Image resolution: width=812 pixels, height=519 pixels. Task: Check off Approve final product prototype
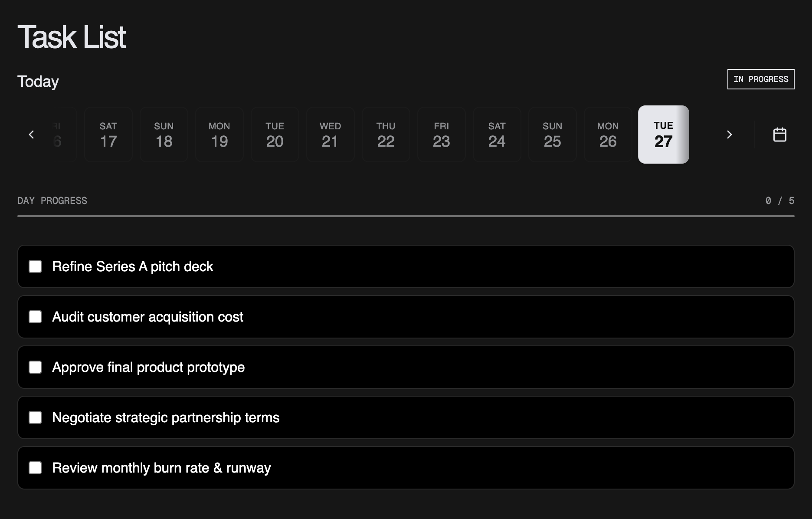pyautogui.click(x=35, y=367)
